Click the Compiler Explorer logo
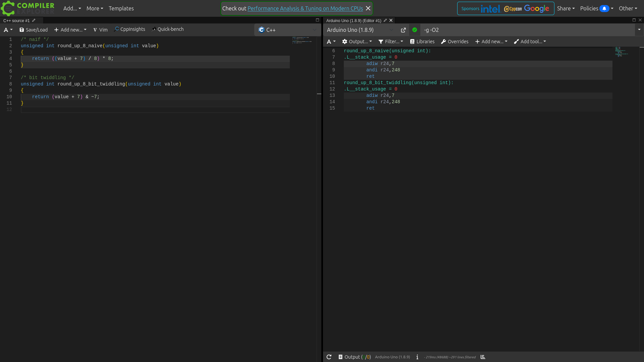This screenshot has width=644, height=362. (28, 8)
